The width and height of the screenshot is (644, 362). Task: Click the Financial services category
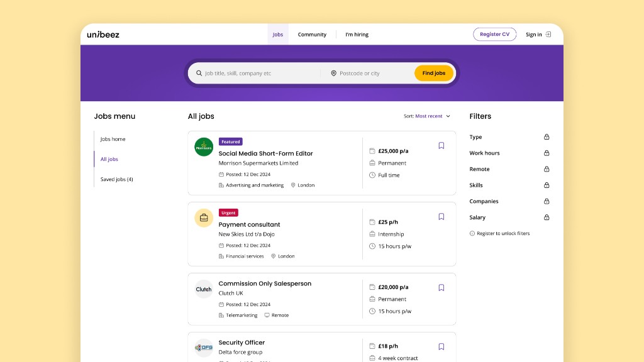coord(245,256)
